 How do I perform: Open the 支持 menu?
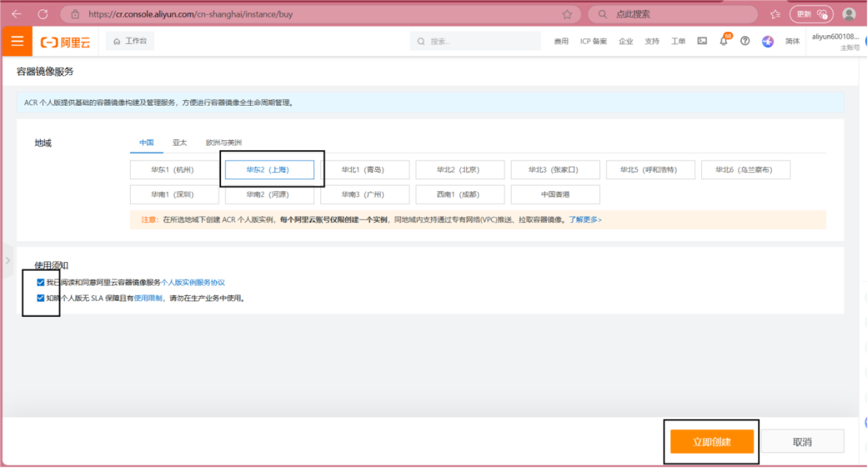point(652,41)
